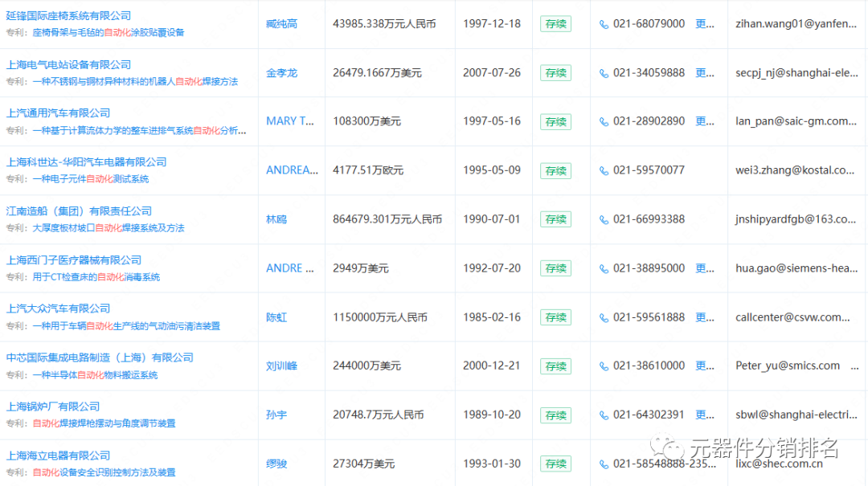Expand more phones after 021-38610000

705,366
